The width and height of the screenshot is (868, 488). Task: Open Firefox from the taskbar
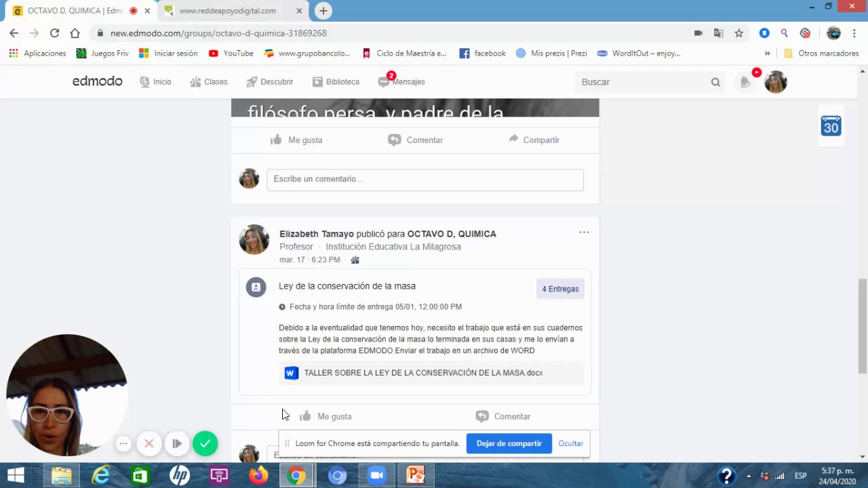tap(258, 475)
